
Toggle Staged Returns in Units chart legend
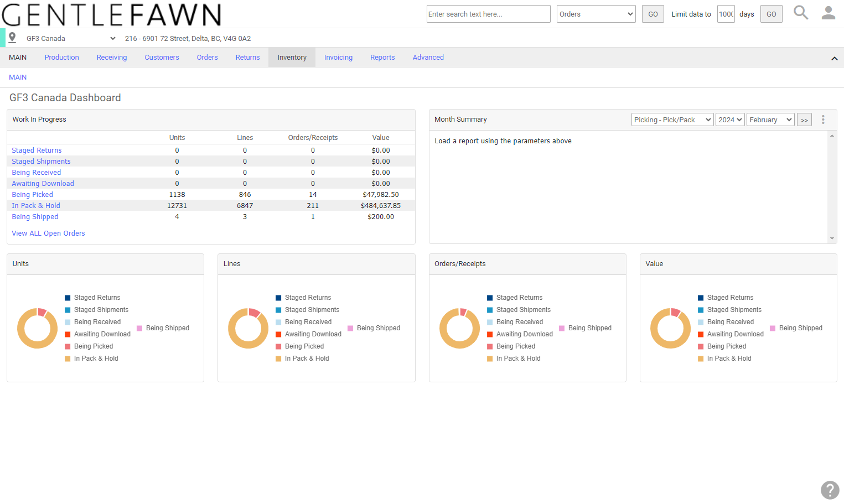coord(92,298)
